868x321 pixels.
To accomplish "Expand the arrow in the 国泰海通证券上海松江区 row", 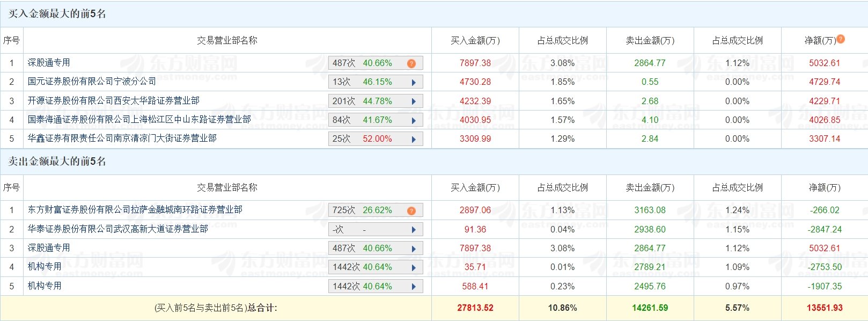I will click(x=414, y=121).
